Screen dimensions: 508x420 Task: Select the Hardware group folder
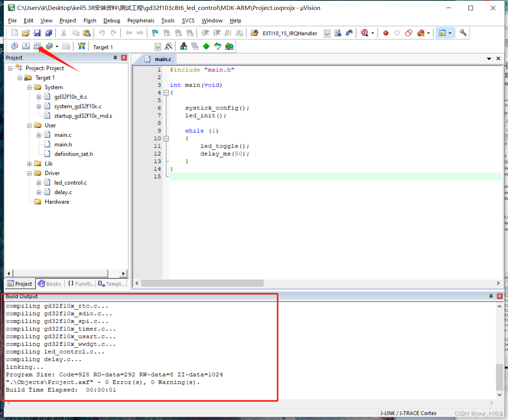[x=57, y=202]
